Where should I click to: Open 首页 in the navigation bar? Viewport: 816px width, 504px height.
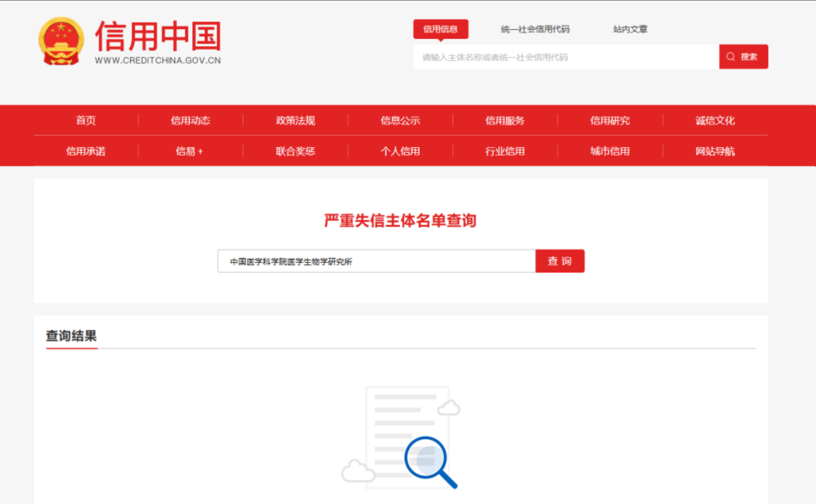pos(86,120)
